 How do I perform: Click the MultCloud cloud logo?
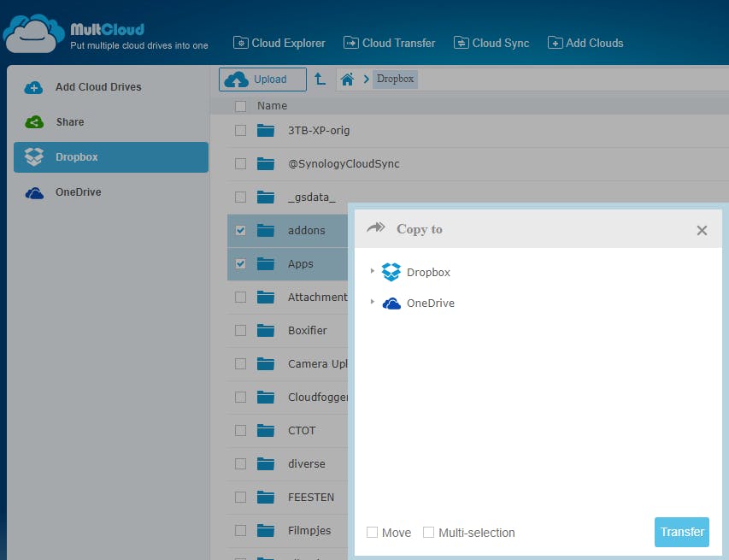pos(34,34)
